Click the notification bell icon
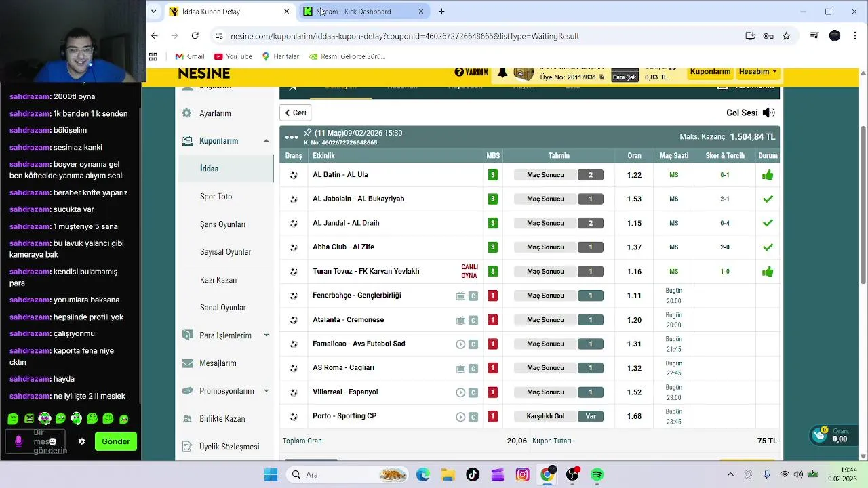 click(502, 73)
